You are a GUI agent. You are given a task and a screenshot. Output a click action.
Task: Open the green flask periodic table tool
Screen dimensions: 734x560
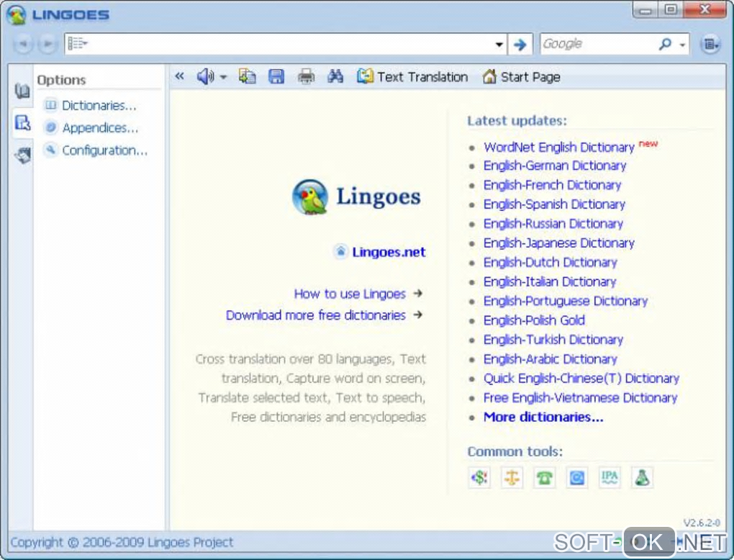(x=642, y=478)
